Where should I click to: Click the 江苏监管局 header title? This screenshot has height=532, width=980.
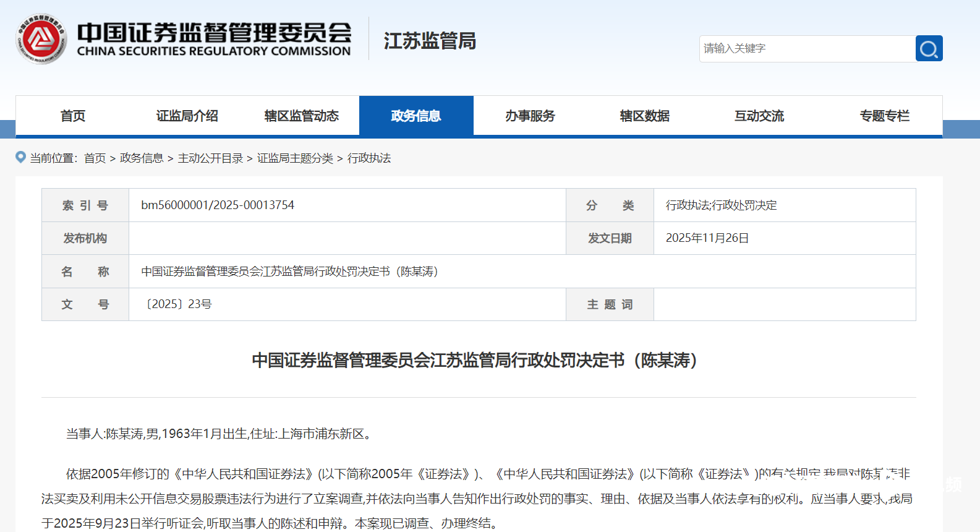[430, 41]
